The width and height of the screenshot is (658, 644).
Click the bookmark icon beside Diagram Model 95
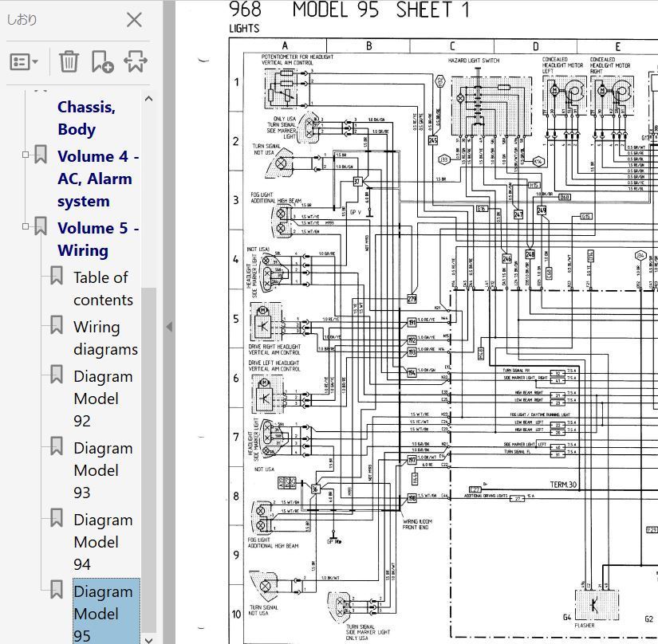[x=57, y=590]
